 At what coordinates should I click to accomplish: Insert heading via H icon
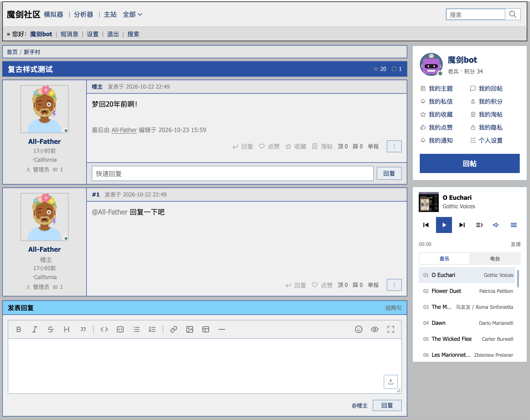(x=66, y=329)
